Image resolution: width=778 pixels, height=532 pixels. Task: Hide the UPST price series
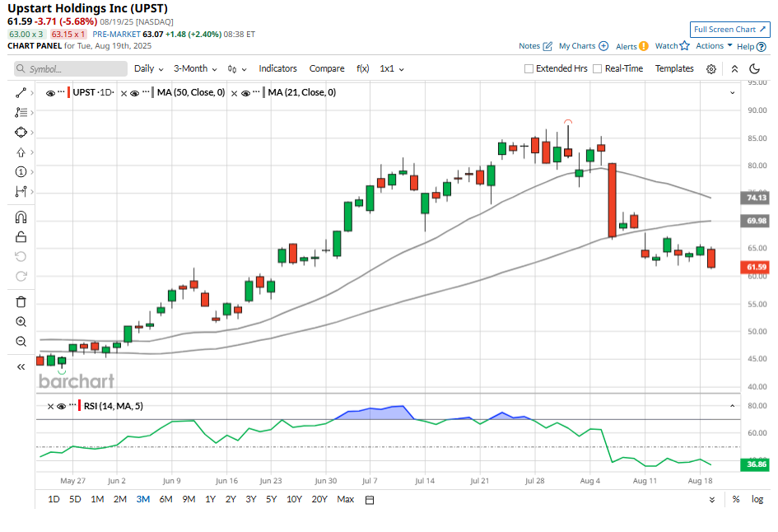pyautogui.click(x=50, y=93)
